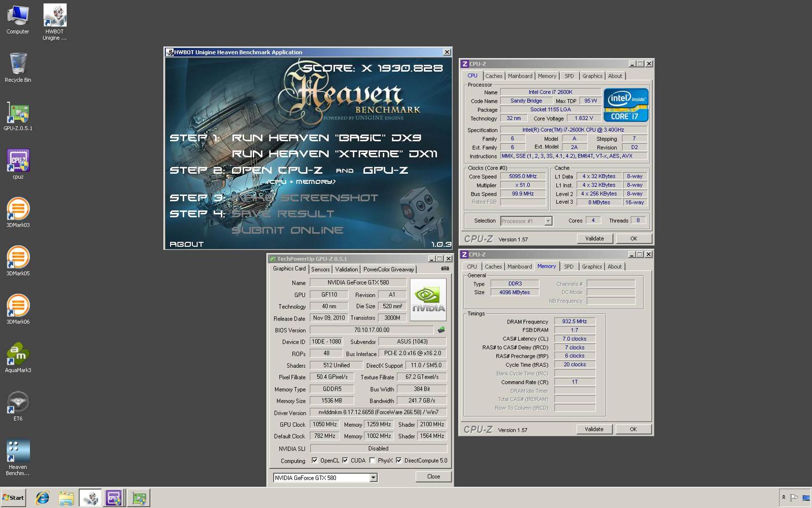Image resolution: width=812 pixels, height=508 pixels.
Task: Click the Core Speed 5095.0 MHz value
Action: click(523, 176)
